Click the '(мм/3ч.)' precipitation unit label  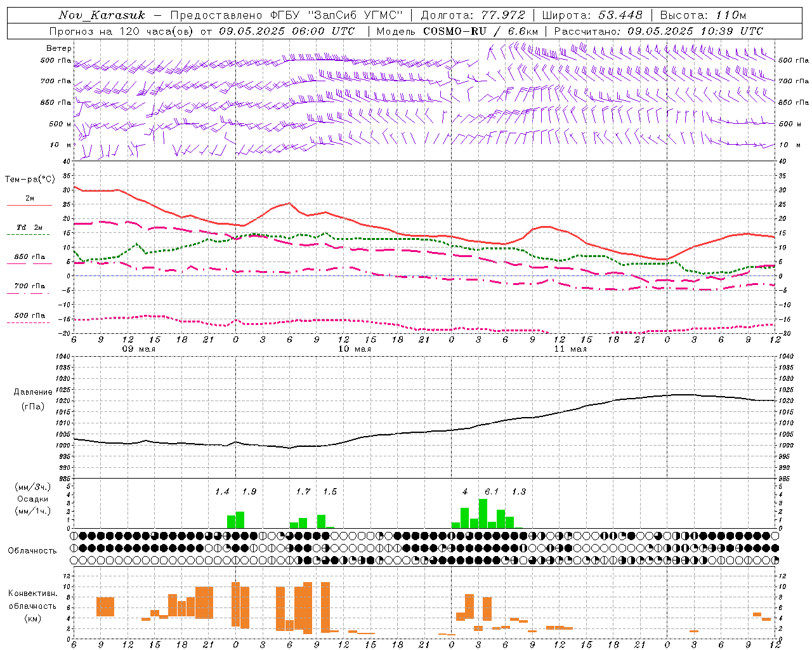(x=32, y=487)
